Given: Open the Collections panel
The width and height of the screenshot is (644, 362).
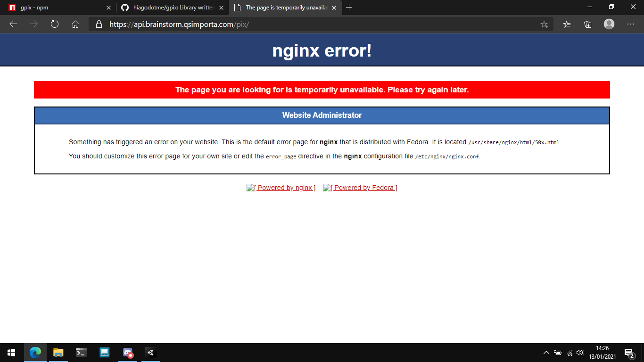Looking at the screenshot, I should coord(588,24).
